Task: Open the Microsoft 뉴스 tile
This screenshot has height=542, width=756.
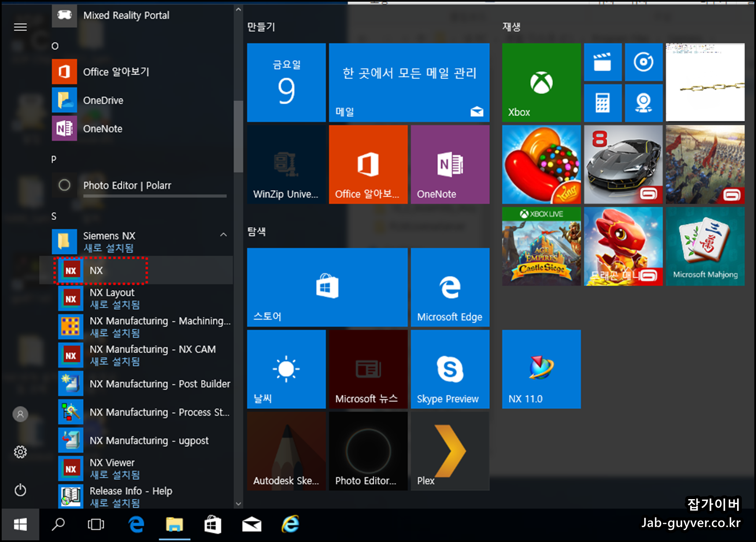Action: click(368, 369)
